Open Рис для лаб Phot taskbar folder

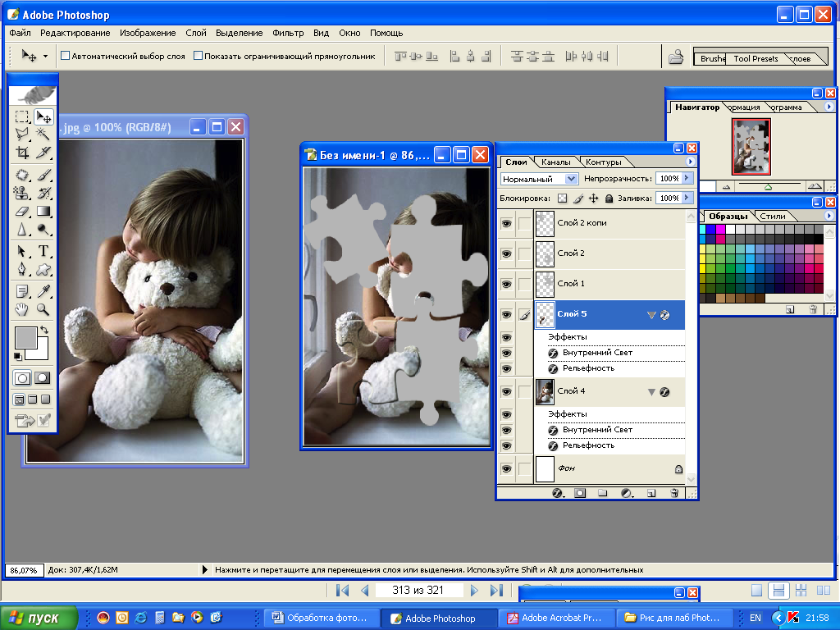(x=674, y=618)
